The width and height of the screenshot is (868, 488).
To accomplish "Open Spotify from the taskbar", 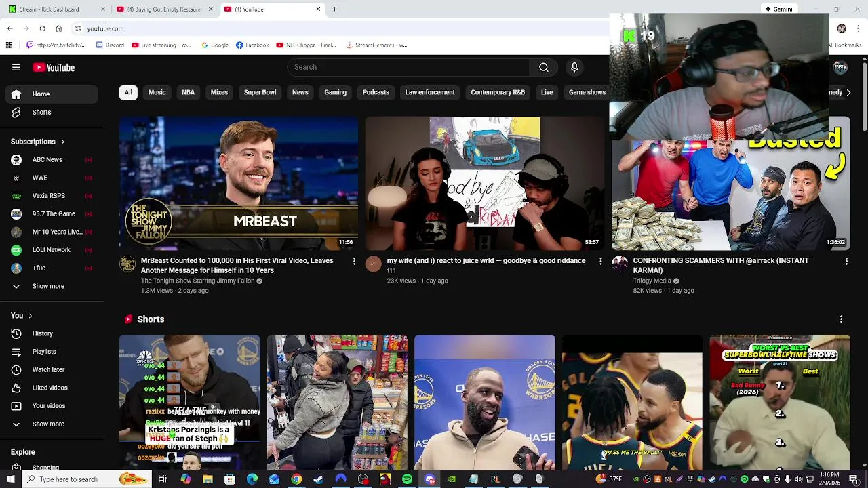I will [x=407, y=479].
